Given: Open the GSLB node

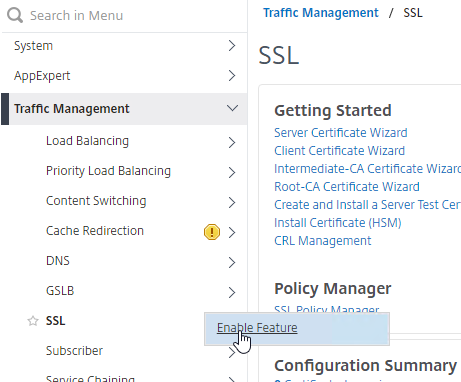Looking at the screenshot, I should (x=60, y=291).
